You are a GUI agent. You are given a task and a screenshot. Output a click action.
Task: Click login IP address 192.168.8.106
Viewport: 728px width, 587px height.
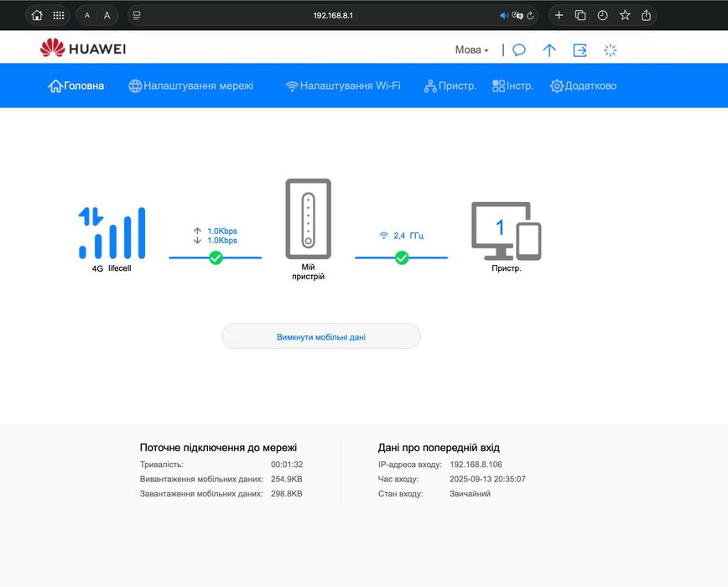[x=476, y=464]
